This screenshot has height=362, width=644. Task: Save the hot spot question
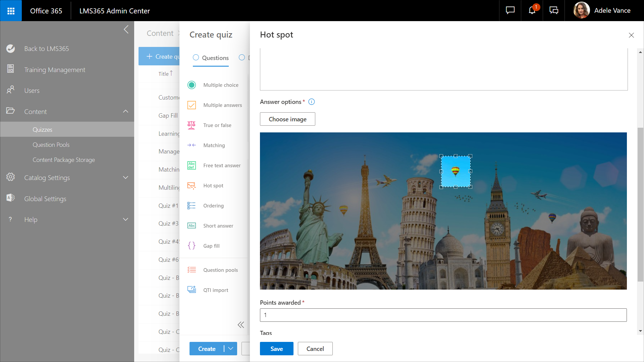pyautogui.click(x=276, y=349)
